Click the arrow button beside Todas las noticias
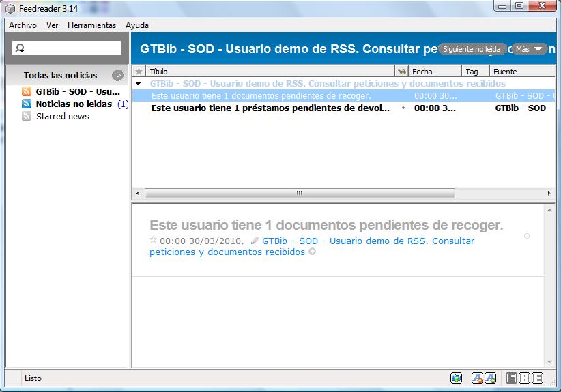The image size is (561, 392). coord(117,75)
